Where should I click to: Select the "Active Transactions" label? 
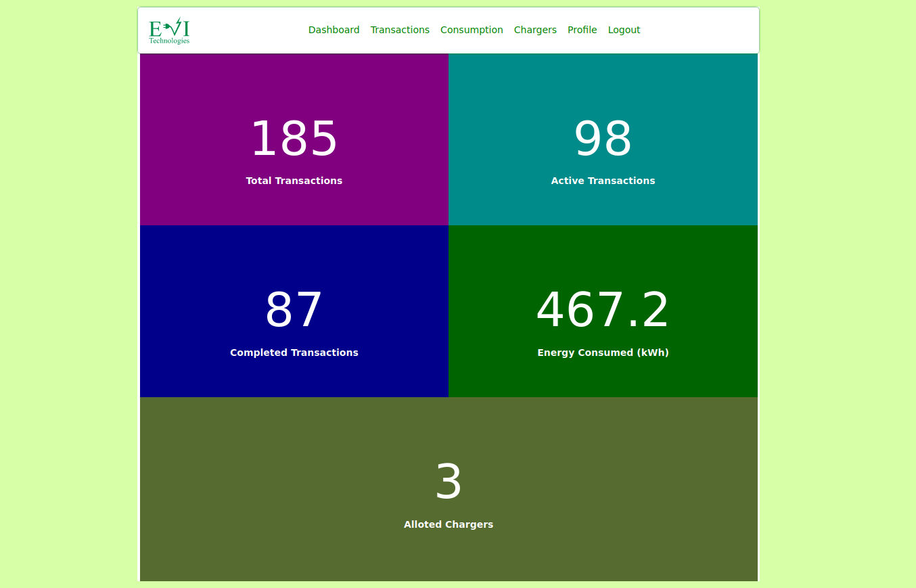(x=603, y=181)
